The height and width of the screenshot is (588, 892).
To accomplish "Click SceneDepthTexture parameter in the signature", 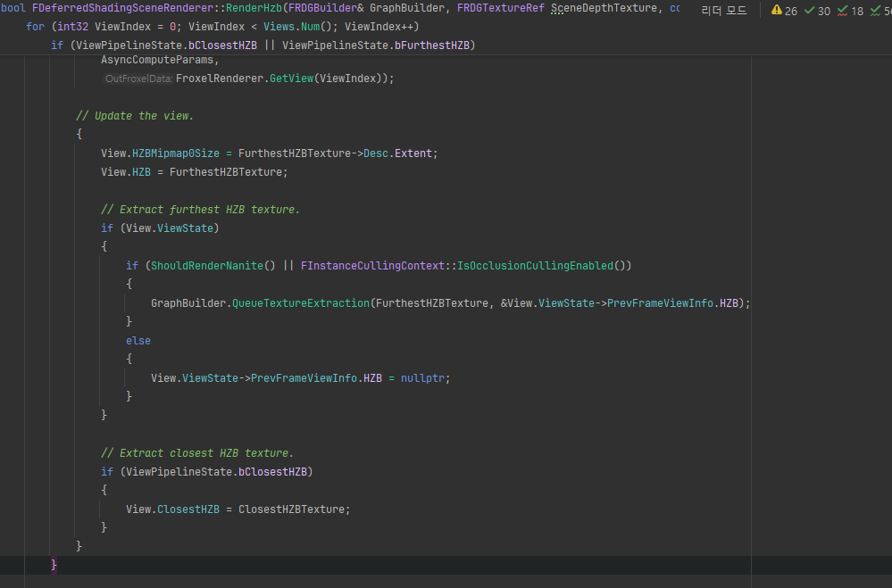I will click(604, 8).
